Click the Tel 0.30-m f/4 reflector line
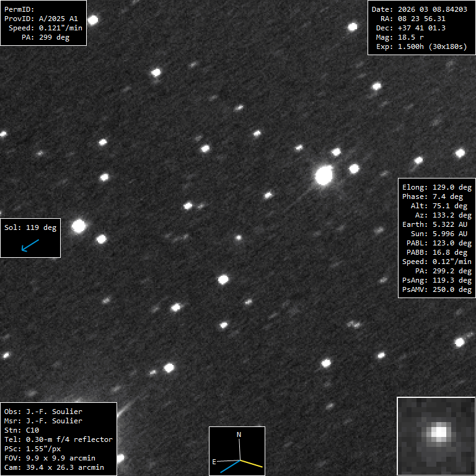Viewport: 476px width, 476px height. pyautogui.click(x=58, y=439)
